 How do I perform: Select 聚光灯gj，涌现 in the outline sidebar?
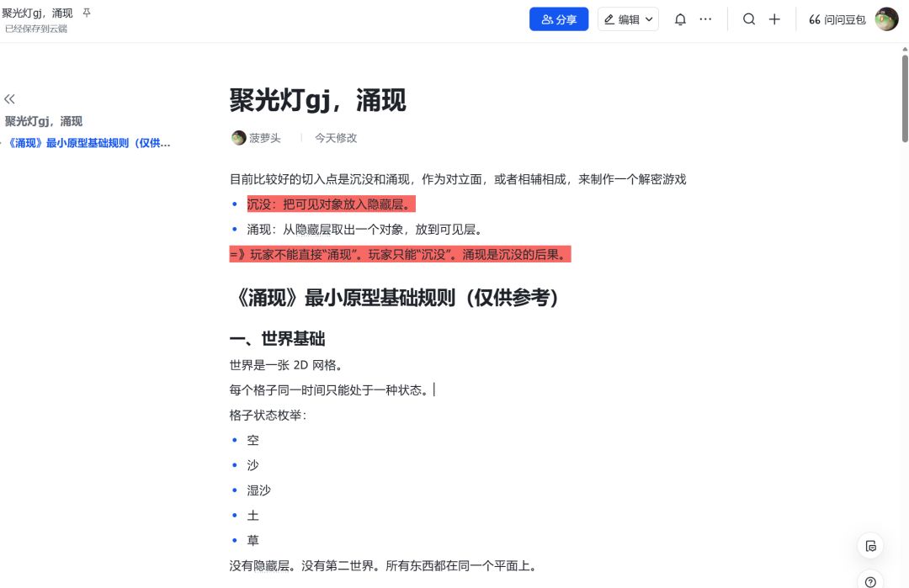coord(44,121)
